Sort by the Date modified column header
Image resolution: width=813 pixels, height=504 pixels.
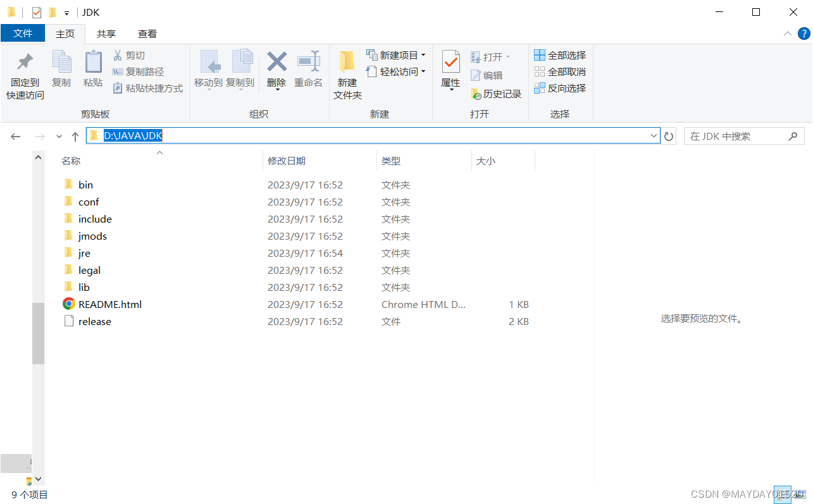pos(320,161)
